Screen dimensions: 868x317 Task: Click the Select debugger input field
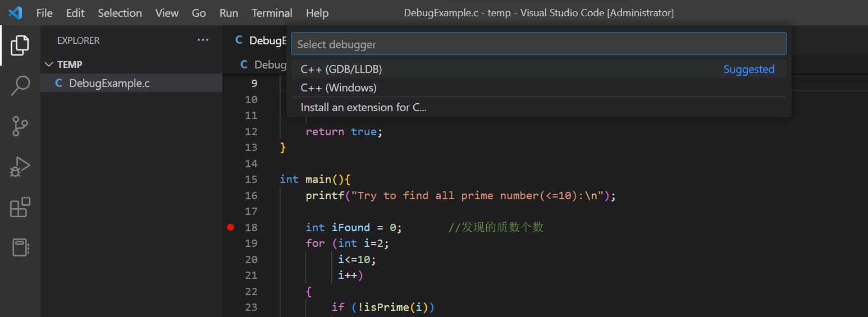tap(539, 44)
